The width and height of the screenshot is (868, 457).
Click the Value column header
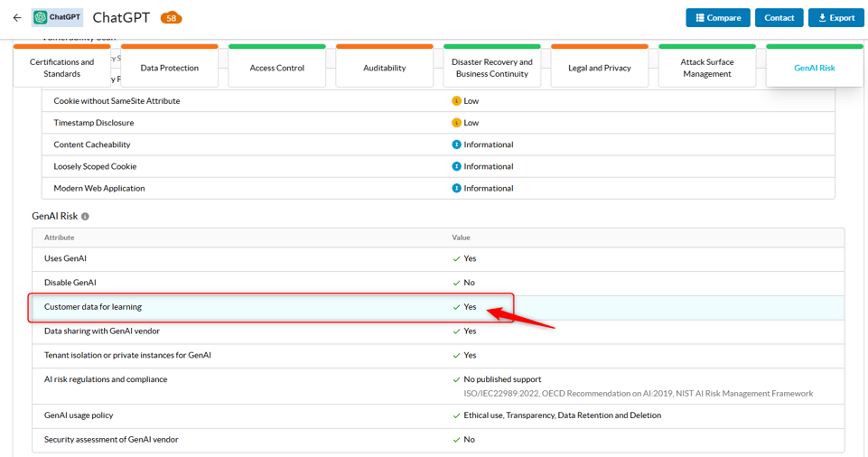461,238
